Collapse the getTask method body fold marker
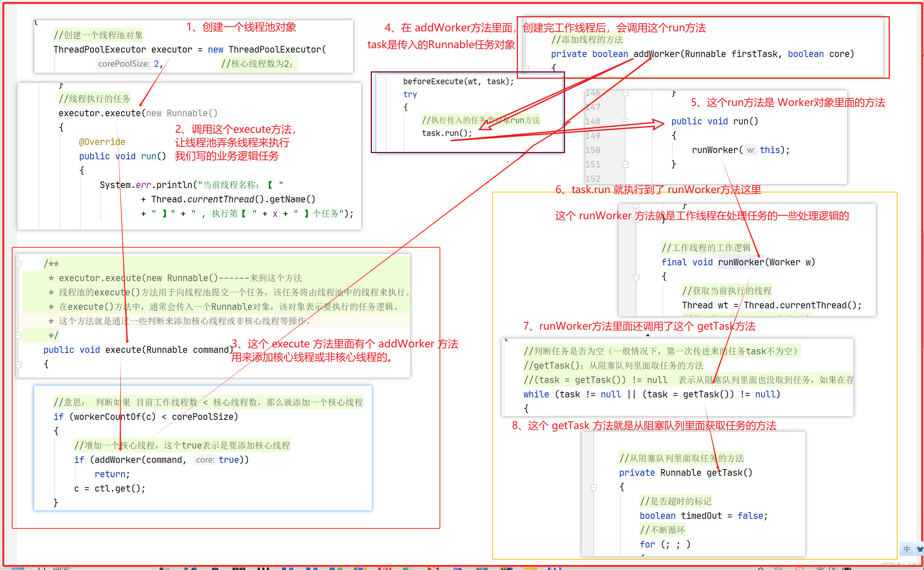 tap(594, 488)
